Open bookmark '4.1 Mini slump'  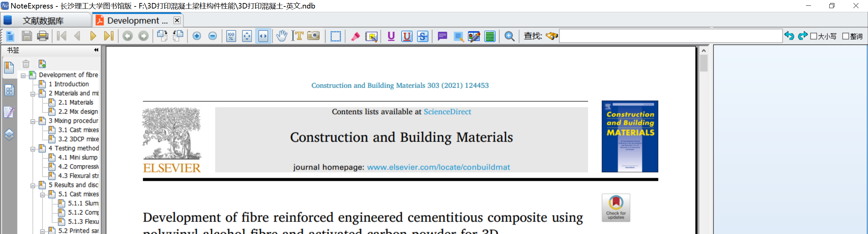78,157
